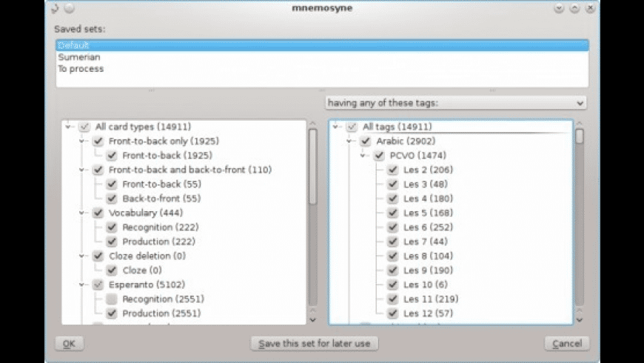This screenshot has width=644, height=363.
Task: Uncheck the Recognition (222) checkbox
Action: coord(112,227)
